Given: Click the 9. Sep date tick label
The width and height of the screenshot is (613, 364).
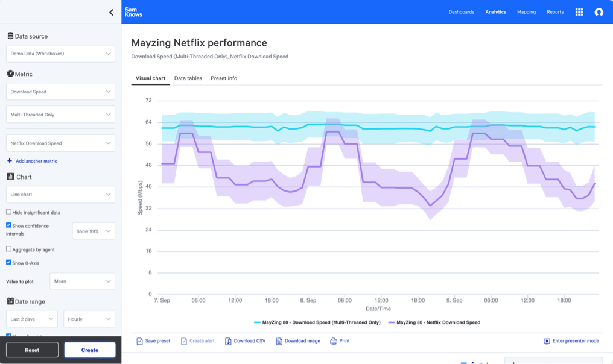Looking at the screenshot, I should [x=454, y=300].
